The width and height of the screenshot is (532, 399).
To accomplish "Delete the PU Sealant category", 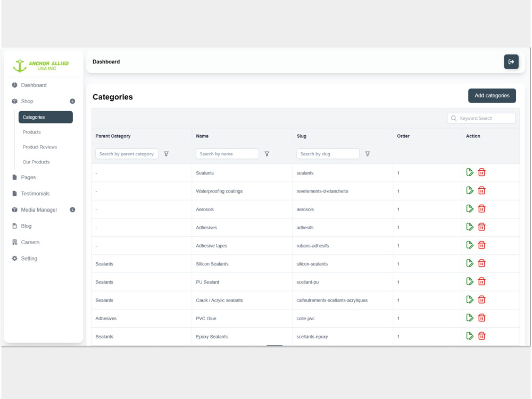I will (x=481, y=281).
